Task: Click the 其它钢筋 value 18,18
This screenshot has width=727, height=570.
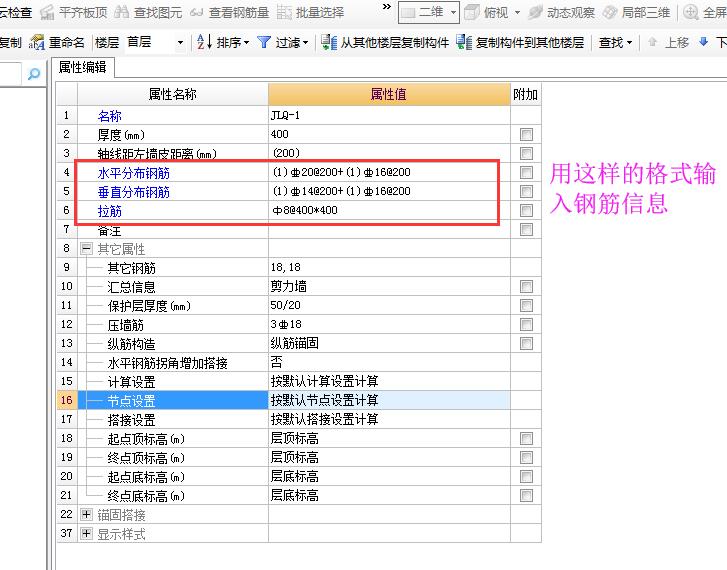Action: [x=389, y=268]
